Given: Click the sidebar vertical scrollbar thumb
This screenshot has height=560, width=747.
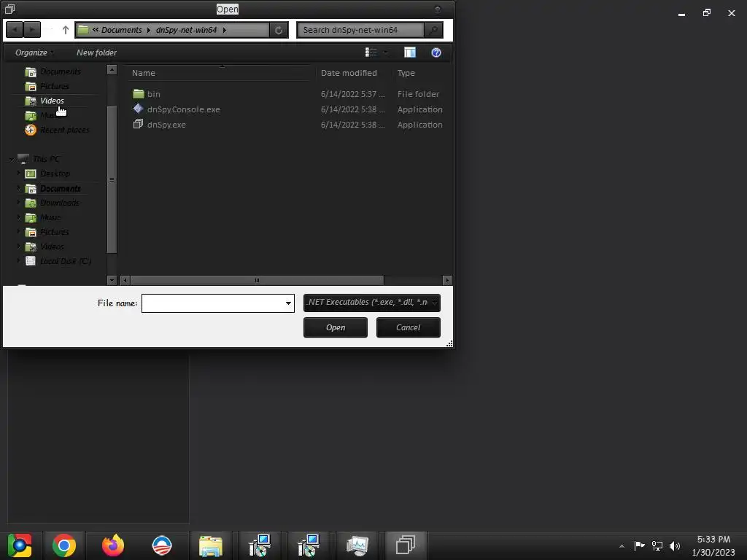Looking at the screenshot, I should 112,179.
